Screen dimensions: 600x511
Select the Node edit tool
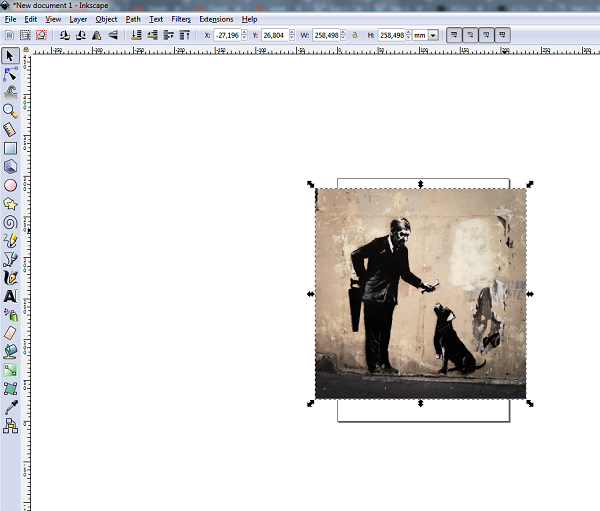click(10, 74)
